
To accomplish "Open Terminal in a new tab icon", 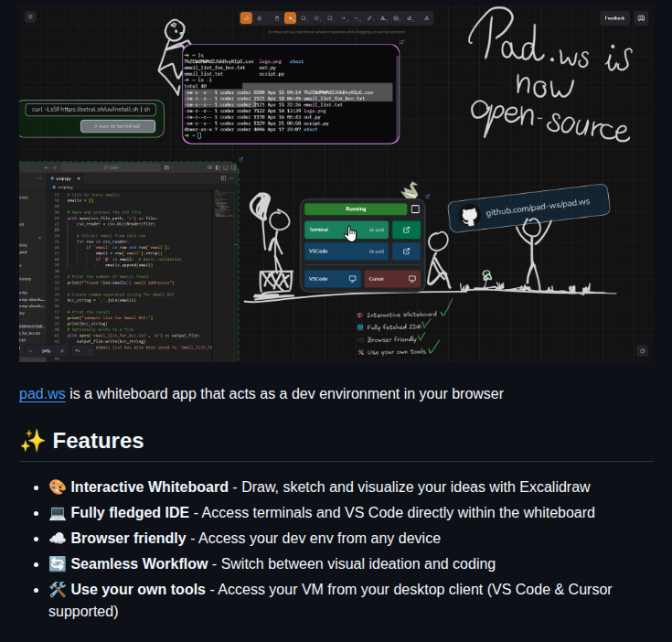I will click(406, 230).
